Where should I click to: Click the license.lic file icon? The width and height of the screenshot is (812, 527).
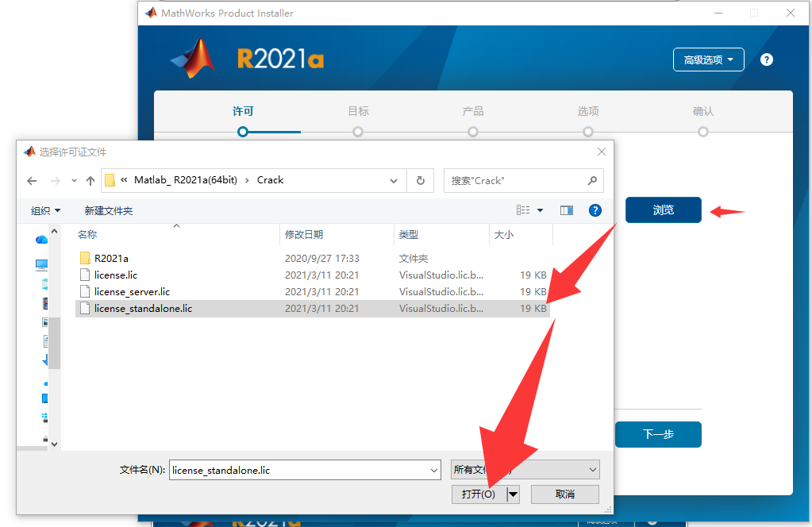85,275
